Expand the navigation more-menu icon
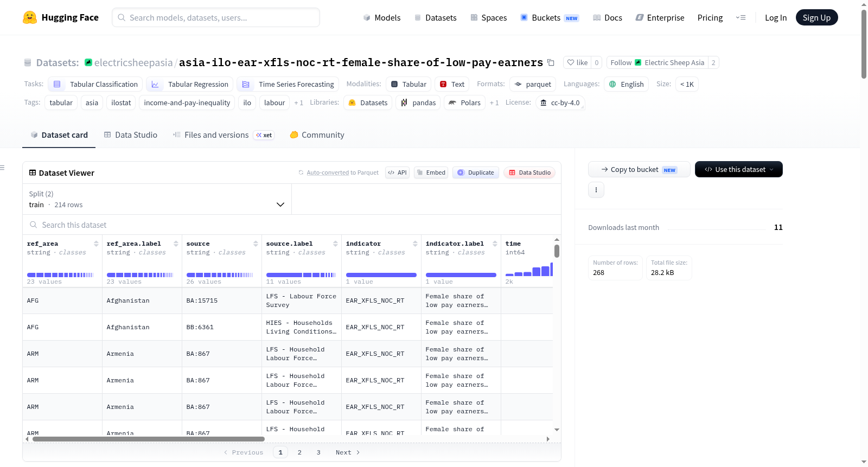 point(741,17)
